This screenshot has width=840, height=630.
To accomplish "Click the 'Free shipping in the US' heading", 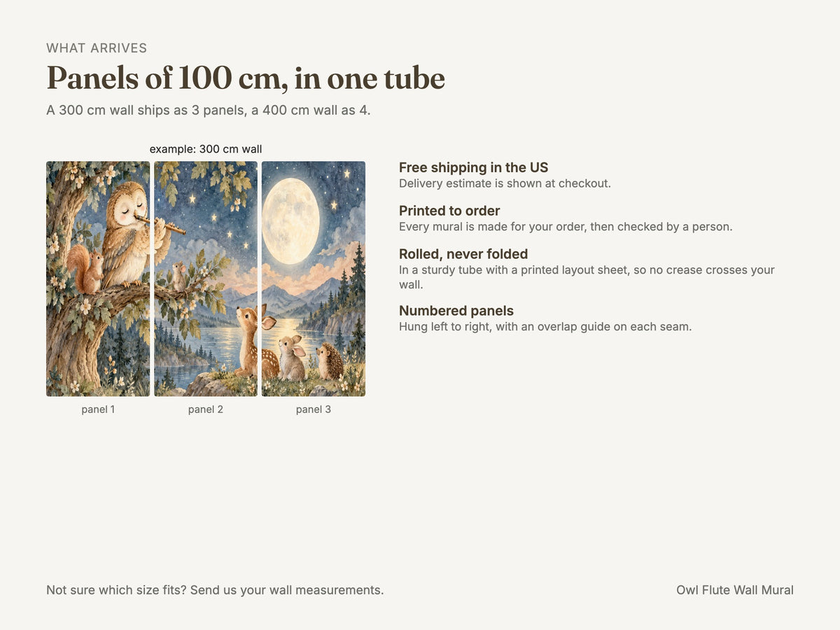I will coord(473,167).
